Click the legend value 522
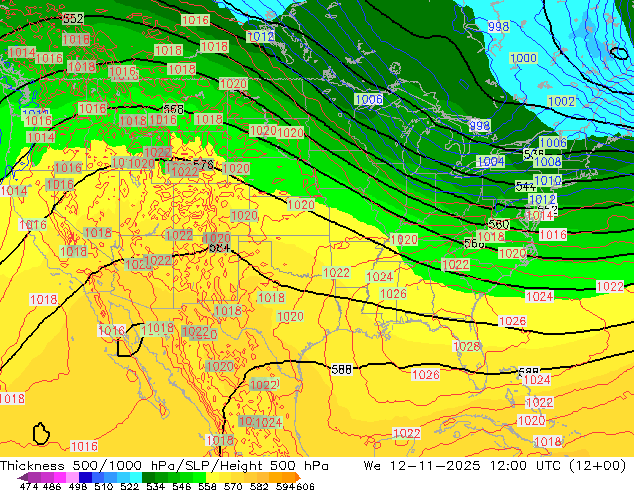Screen dimensions: 634x490 [x=130, y=486]
